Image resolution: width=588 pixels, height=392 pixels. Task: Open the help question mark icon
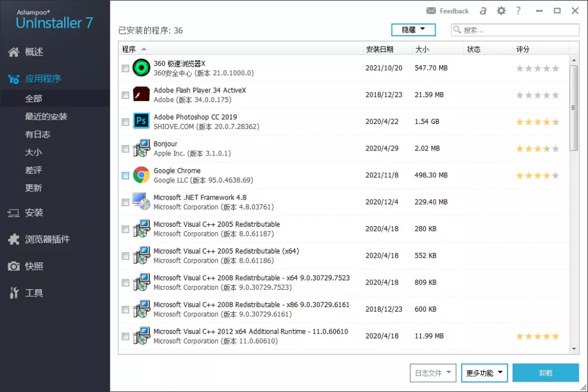519,11
